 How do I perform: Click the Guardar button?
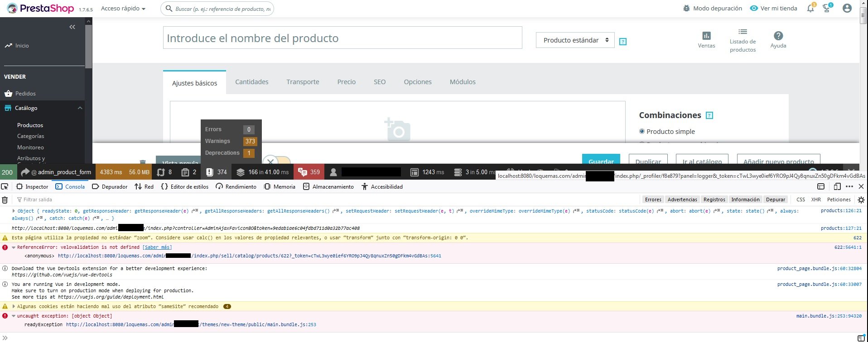[x=601, y=159]
